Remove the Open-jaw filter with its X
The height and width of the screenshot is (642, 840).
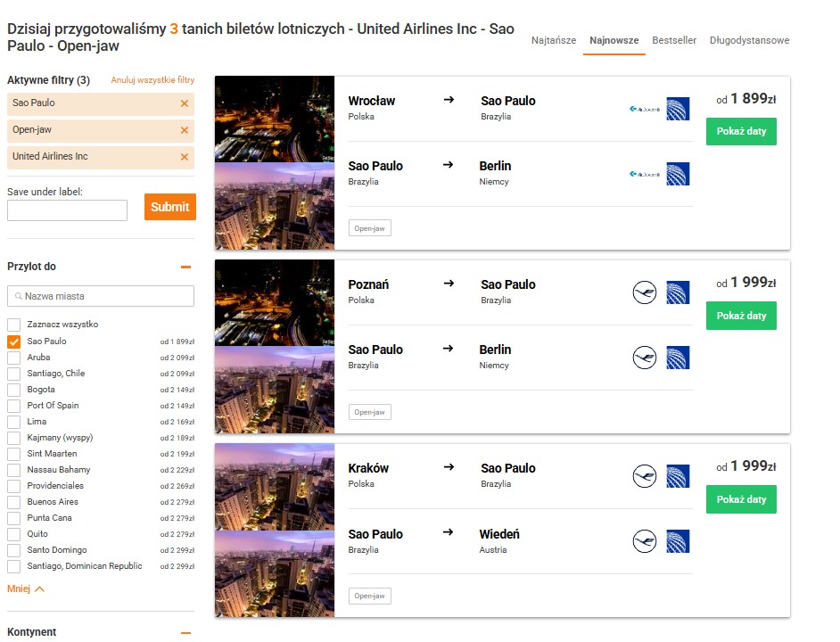pyautogui.click(x=185, y=130)
